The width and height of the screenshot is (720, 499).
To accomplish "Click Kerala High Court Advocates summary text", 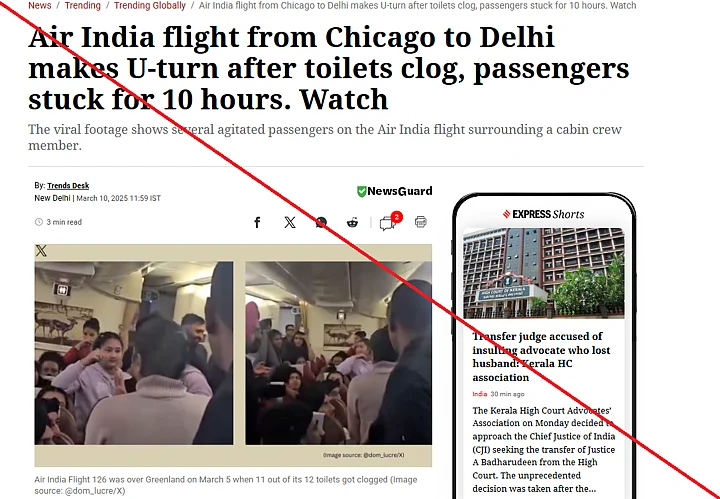I will pos(544,449).
